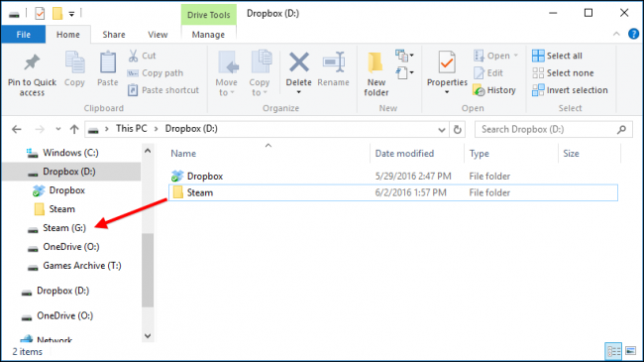Click the Edit ribbon button
The height and width of the screenshot is (362, 644).
[488, 72]
